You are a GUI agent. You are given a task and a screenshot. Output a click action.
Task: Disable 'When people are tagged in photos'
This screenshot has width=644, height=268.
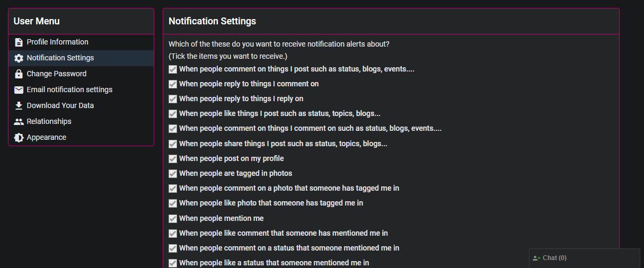click(x=173, y=174)
